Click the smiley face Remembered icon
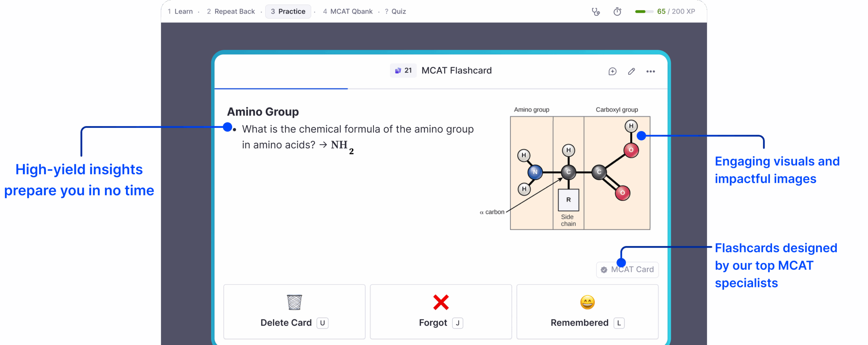This screenshot has height=345, width=868. point(587,302)
